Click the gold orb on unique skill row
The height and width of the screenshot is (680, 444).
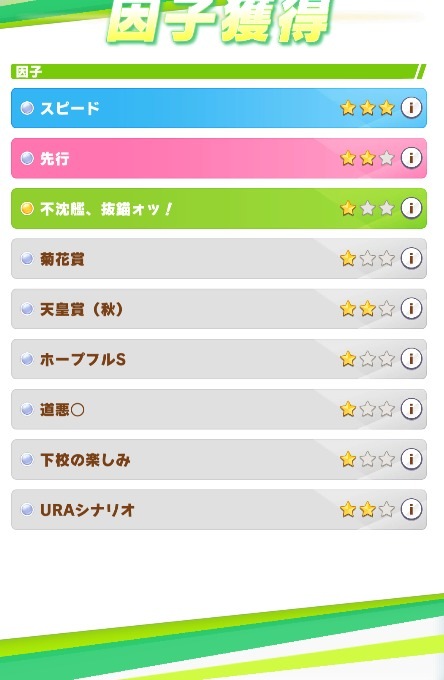point(27,209)
